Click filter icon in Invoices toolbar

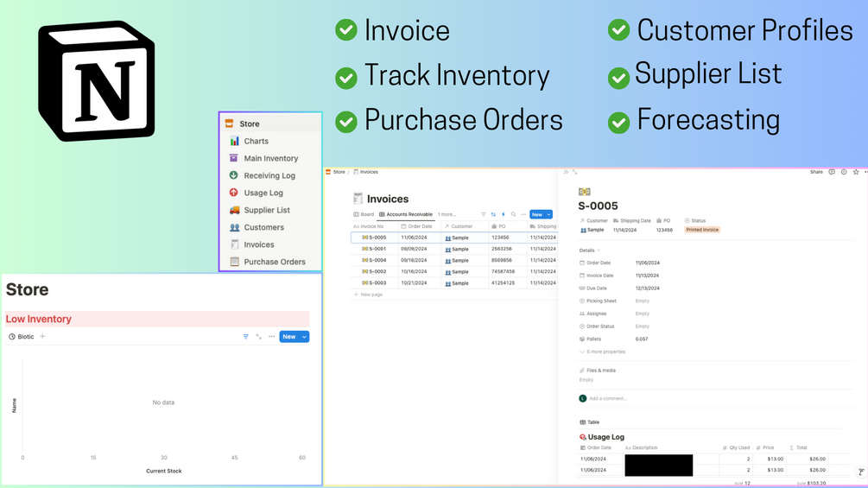(x=484, y=214)
